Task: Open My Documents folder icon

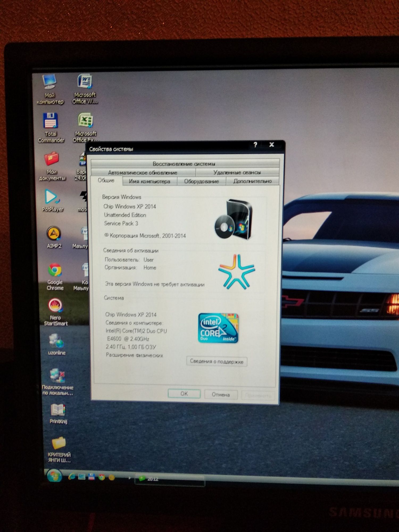Action: tap(52, 166)
